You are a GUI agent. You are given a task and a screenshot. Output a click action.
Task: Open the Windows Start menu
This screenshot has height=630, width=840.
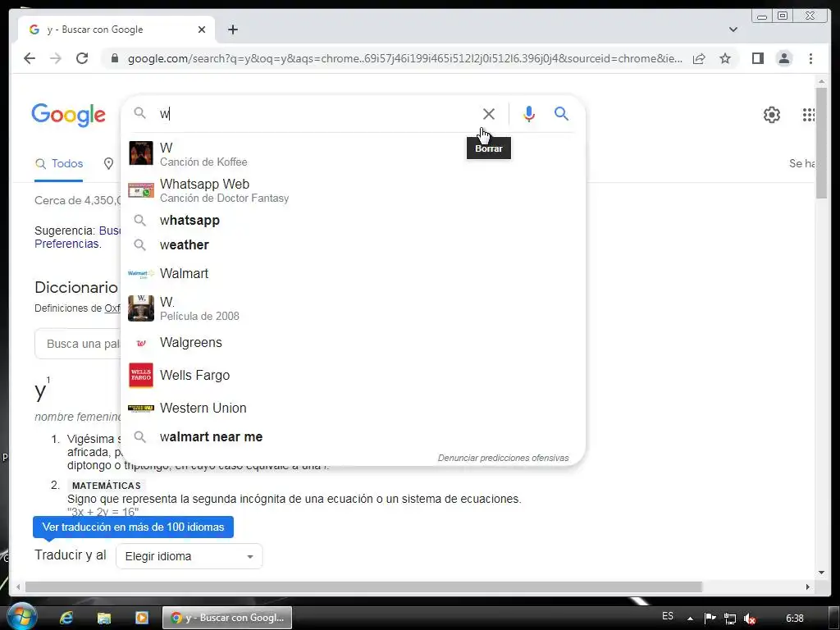22,618
